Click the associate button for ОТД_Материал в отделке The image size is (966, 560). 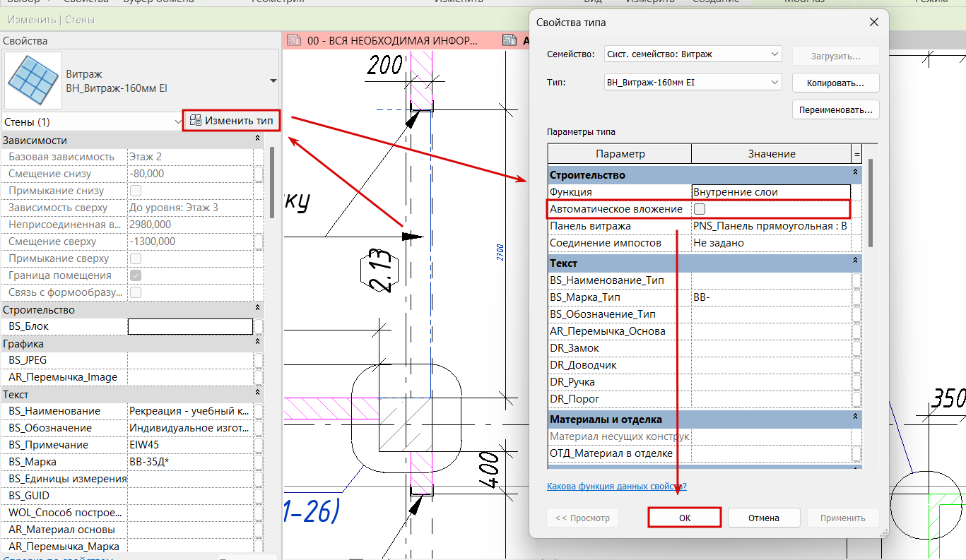coord(856,453)
